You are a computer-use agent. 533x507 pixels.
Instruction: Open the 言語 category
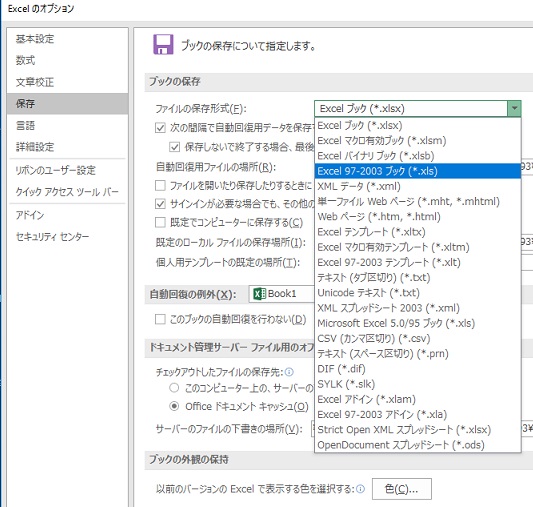pyautogui.click(x=67, y=125)
